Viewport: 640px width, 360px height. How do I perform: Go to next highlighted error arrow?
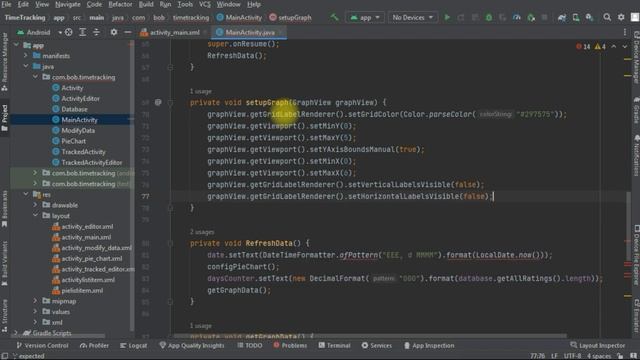click(624, 47)
